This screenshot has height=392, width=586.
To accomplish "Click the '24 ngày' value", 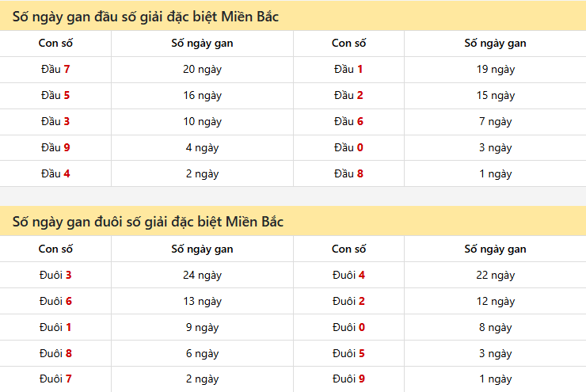I will (202, 276).
